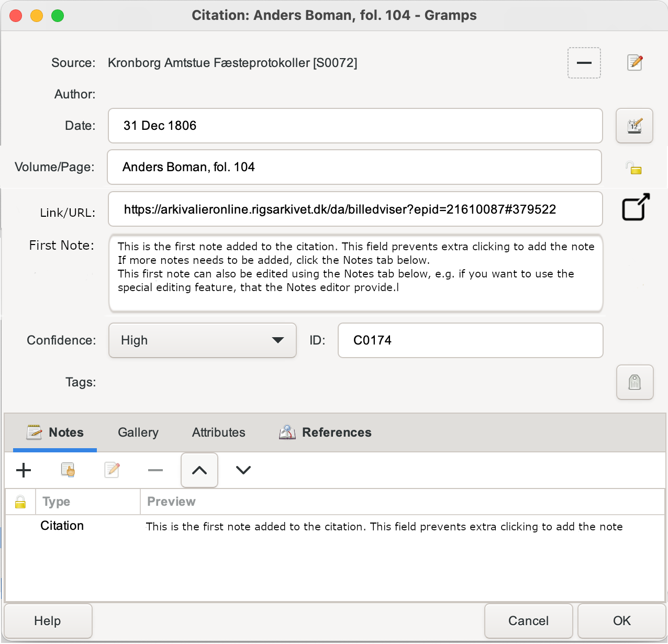This screenshot has height=644, width=668.
Task: Remove the selected note minus icon
Action: click(x=155, y=470)
